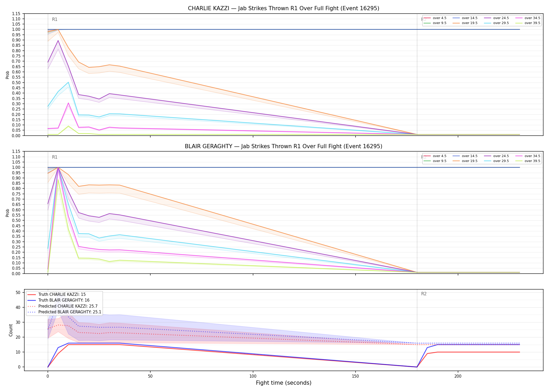Click the '50' tick on the fight time axis
Viewport: 549px width, 392px height.
[x=150, y=376]
